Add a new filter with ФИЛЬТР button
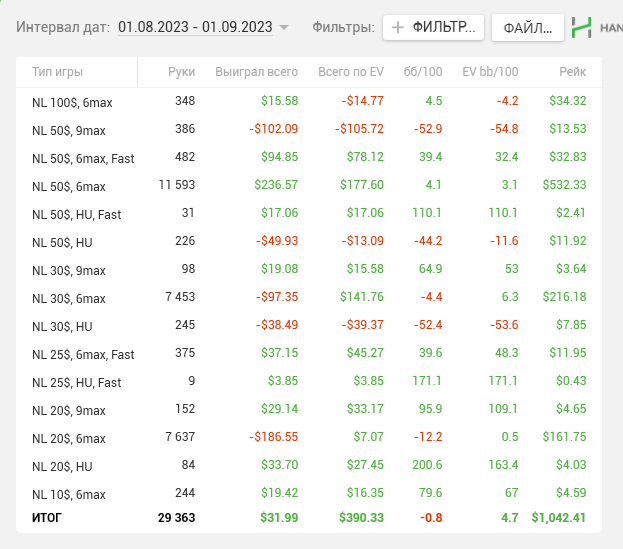Screen dimensions: 623x549 tap(433, 27)
